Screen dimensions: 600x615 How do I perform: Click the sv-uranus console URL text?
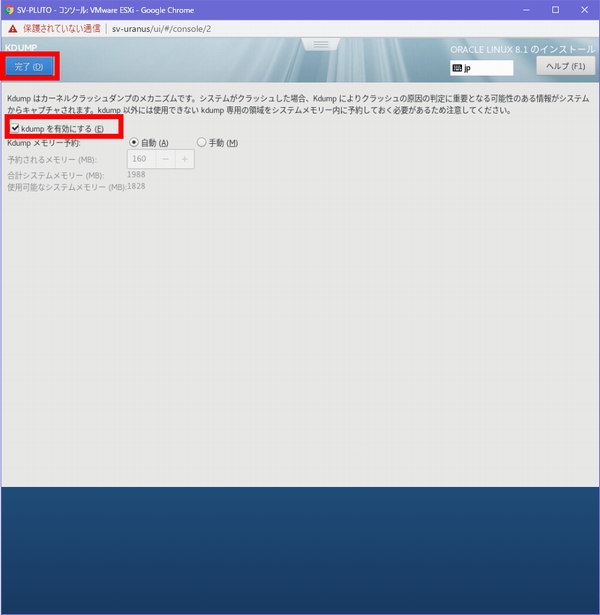coord(162,29)
